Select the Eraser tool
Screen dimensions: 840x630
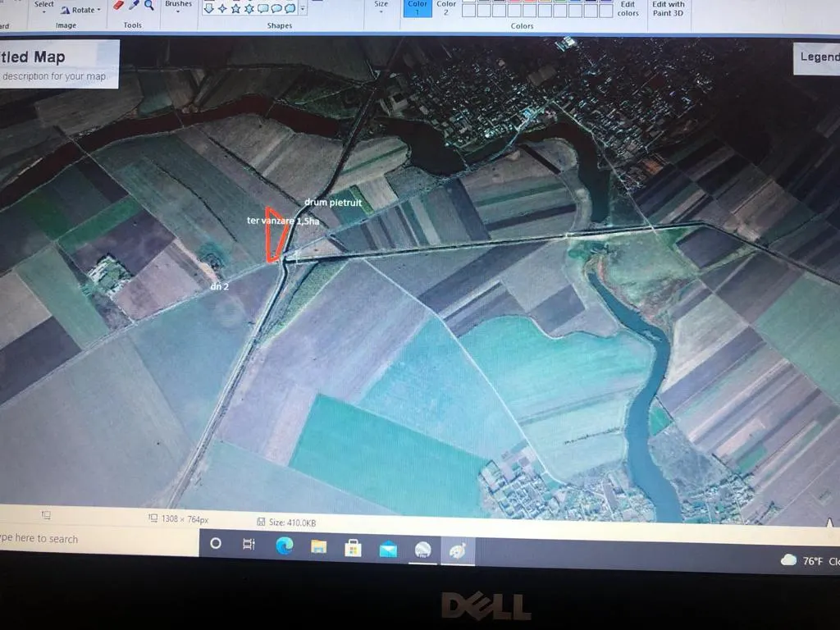pyautogui.click(x=118, y=5)
